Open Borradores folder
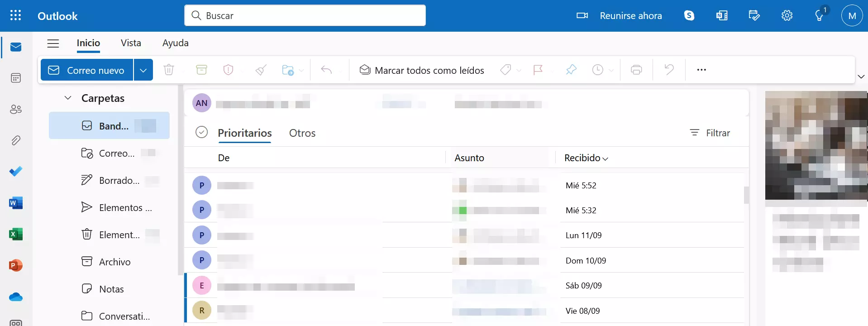The width and height of the screenshot is (868, 326). [109, 180]
